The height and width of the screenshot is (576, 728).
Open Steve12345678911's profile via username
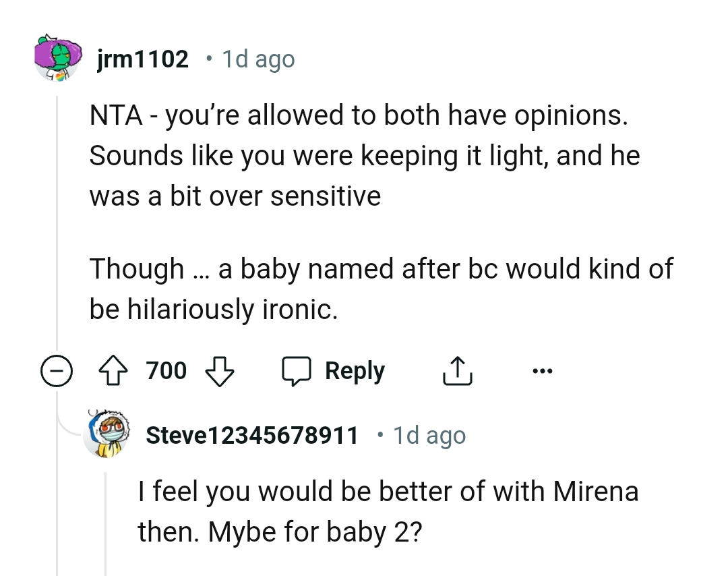pyautogui.click(x=251, y=434)
